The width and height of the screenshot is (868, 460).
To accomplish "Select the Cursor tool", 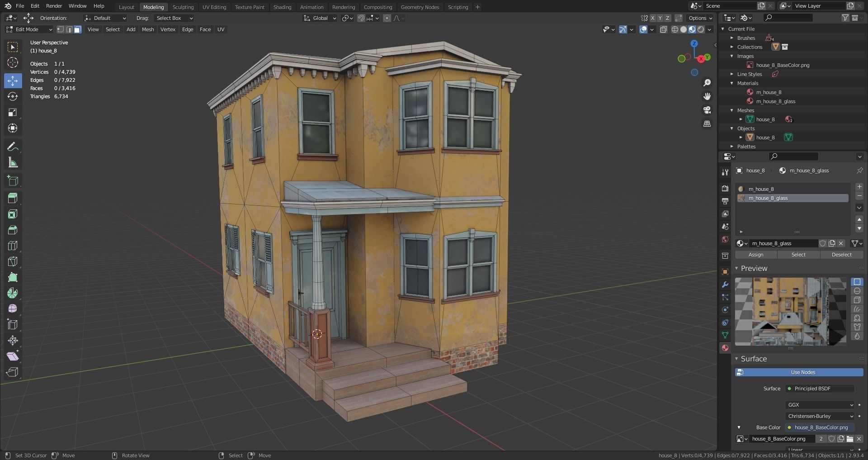I will coord(13,62).
